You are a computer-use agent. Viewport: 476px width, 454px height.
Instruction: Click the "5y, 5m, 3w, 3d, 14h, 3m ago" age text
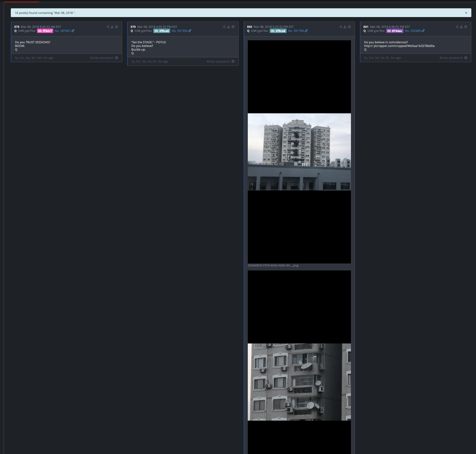pos(34,58)
